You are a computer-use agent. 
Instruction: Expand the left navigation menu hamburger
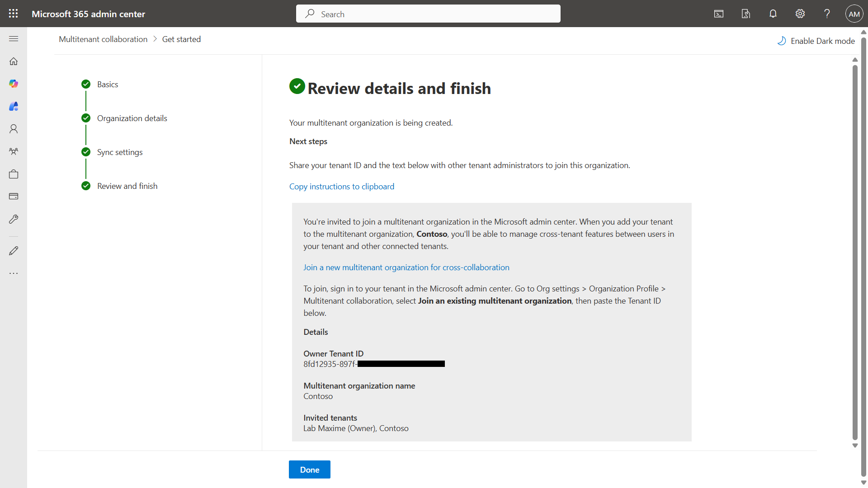[x=14, y=39]
